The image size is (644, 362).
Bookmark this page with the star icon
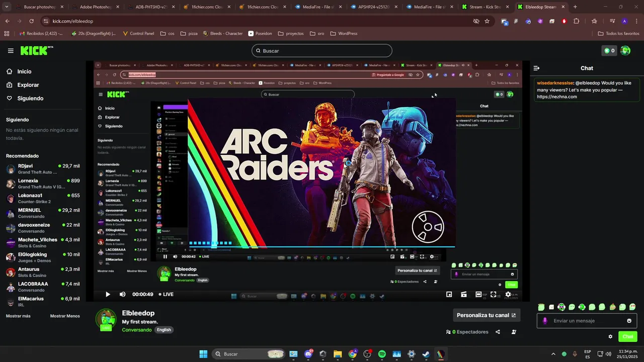click(487, 21)
